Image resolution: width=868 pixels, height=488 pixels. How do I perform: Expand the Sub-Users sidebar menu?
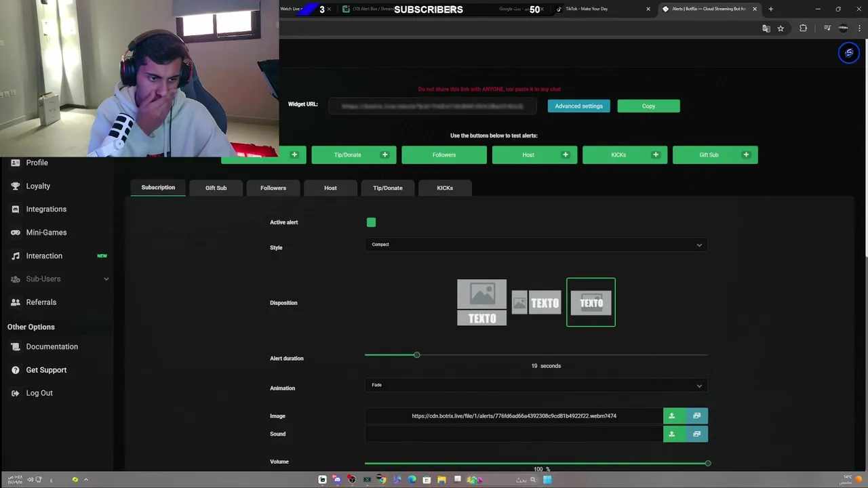pos(58,279)
